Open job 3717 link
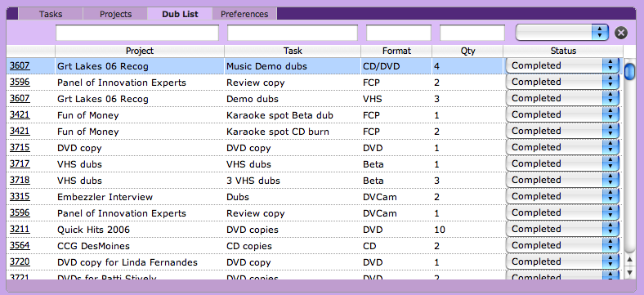This screenshot has width=644, height=295. 20,164
